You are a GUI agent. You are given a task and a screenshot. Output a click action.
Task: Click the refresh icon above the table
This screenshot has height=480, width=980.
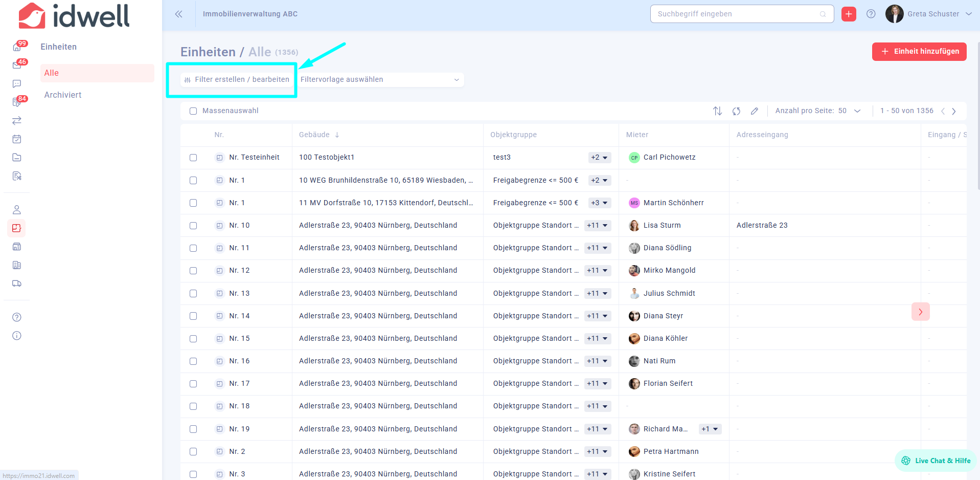pos(736,111)
